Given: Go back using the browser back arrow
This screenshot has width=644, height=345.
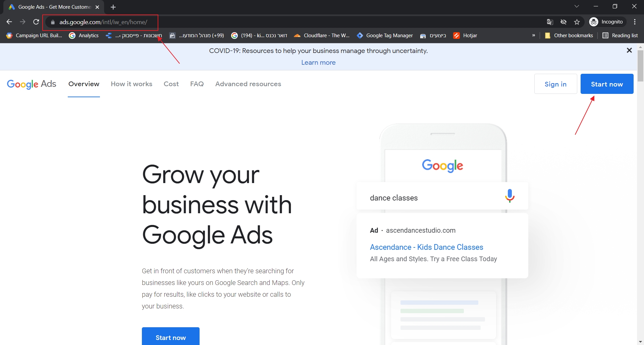Looking at the screenshot, I should coord(9,22).
